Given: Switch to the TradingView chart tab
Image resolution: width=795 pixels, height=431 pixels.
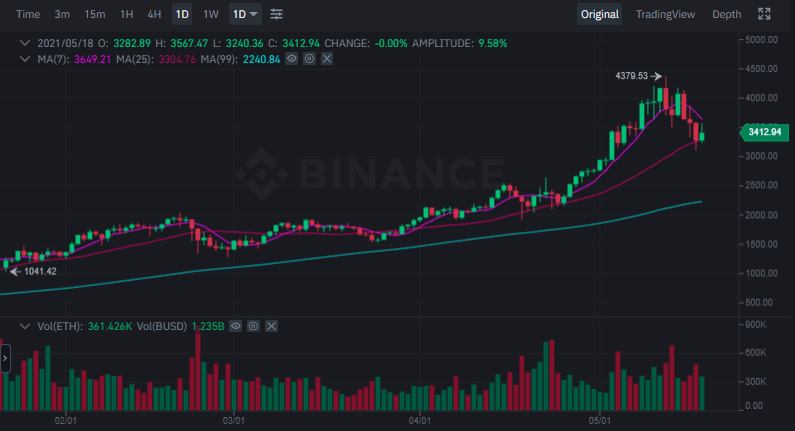Looking at the screenshot, I should coord(665,14).
